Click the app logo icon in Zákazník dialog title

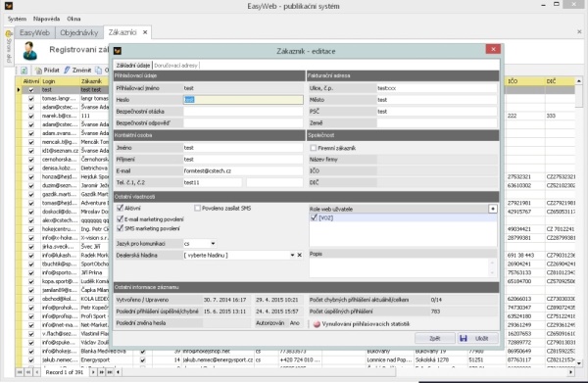[118, 51]
